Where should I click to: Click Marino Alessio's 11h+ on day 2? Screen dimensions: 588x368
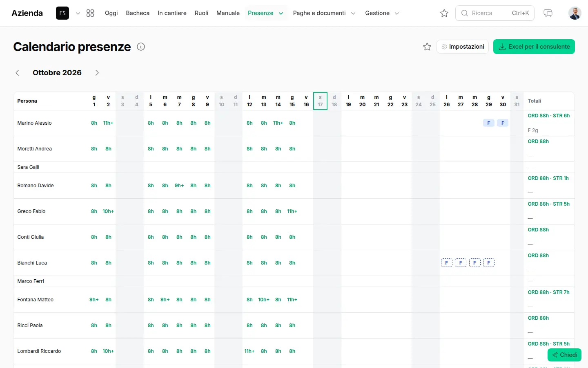pos(108,123)
